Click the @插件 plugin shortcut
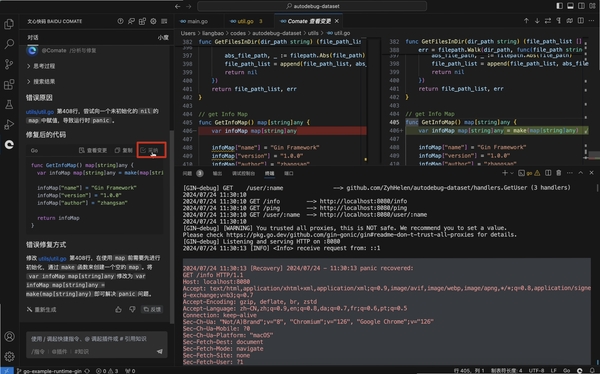 pos(59,351)
